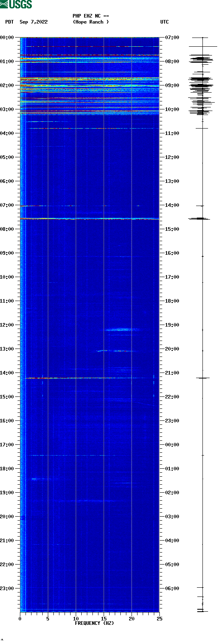The width and height of the screenshot is (220, 644).
Task: Click the 13:00 UTC time label
Action: tap(172, 181)
